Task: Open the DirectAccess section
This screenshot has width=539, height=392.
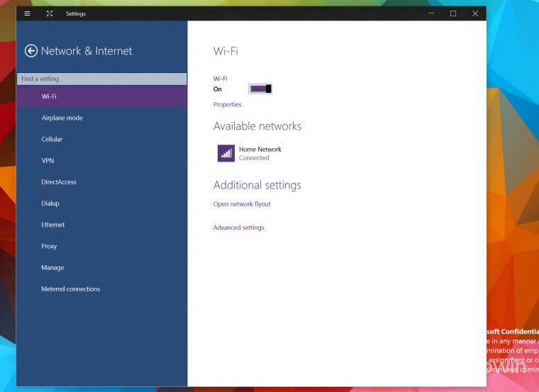Action: 59,182
